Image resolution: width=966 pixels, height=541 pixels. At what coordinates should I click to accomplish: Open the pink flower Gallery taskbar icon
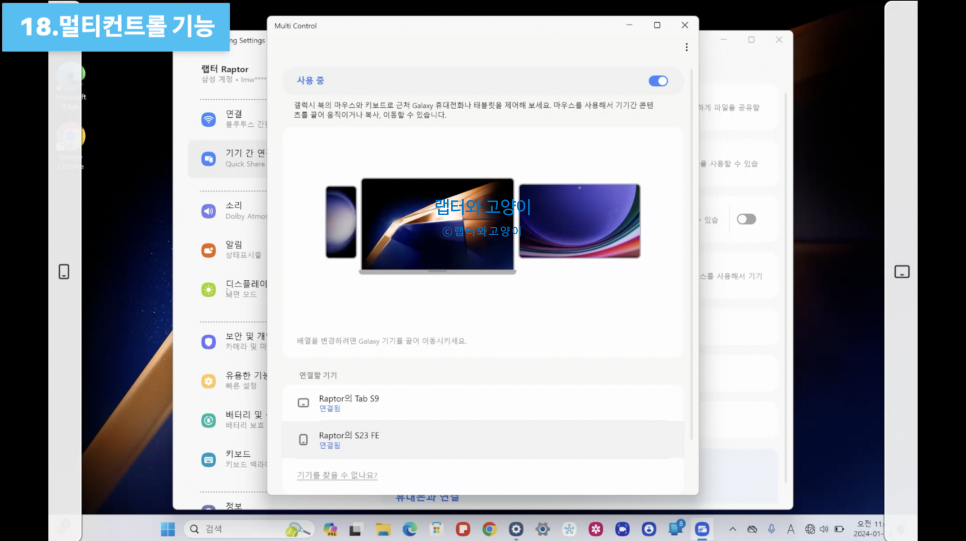596,529
